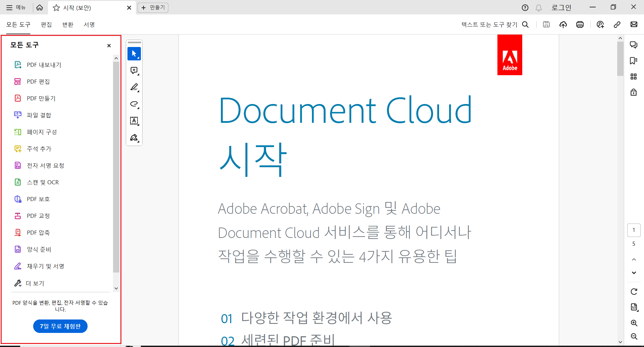This screenshot has width=644, height=347.
Task: Click the save disk icon
Action: [546, 24]
